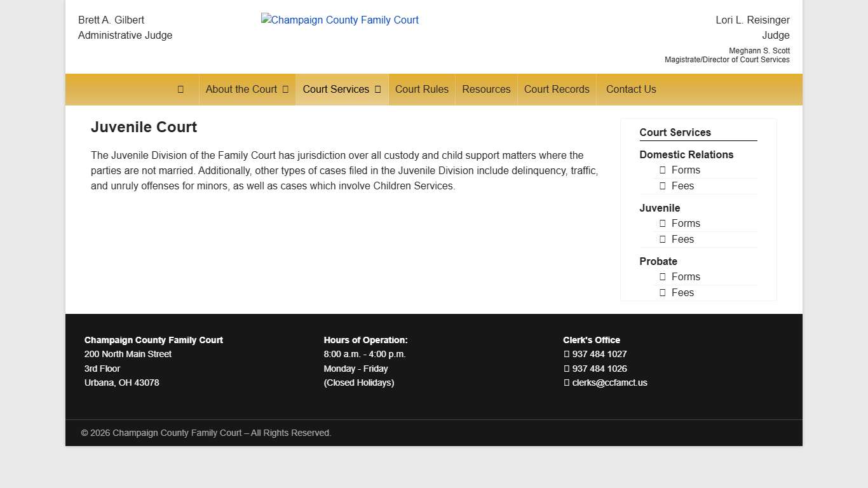Go to Court Records page

point(557,90)
